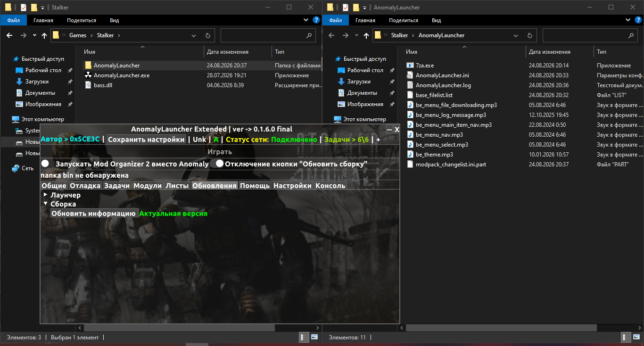Click the Обновить информацию button
Viewport: 644px width, 346px height.
(x=94, y=214)
